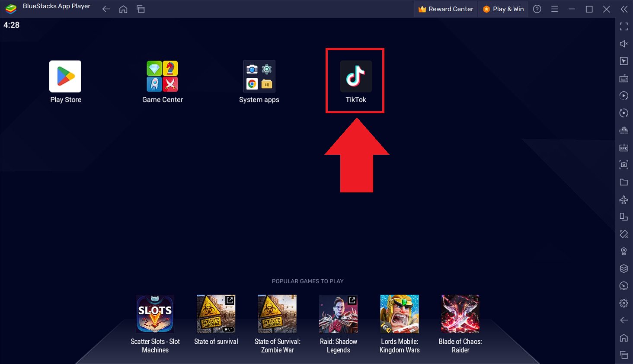The height and width of the screenshot is (364, 633).
Task: Launch State of survival game tile
Action: point(216,320)
